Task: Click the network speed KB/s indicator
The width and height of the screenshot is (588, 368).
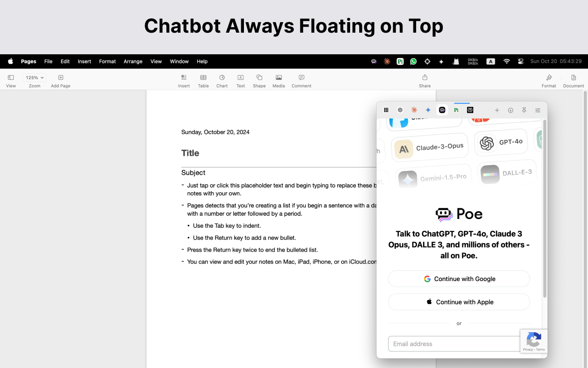Action: pos(473,61)
